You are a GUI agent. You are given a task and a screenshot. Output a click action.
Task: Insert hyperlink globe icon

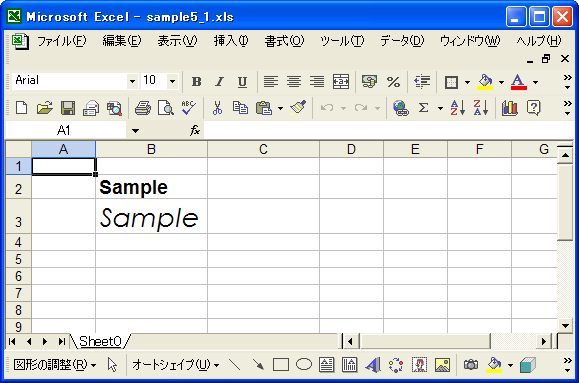pyautogui.click(x=401, y=108)
